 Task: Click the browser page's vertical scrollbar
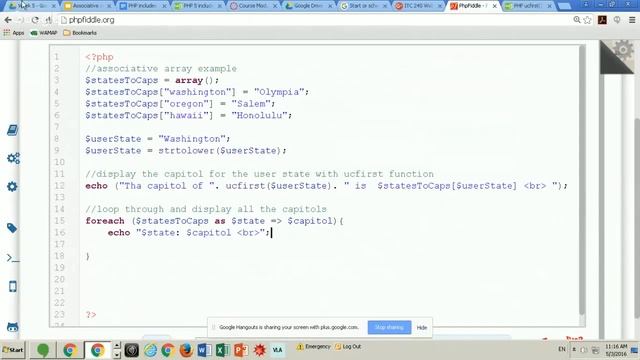pyautogui.click(x=637, y=218)
